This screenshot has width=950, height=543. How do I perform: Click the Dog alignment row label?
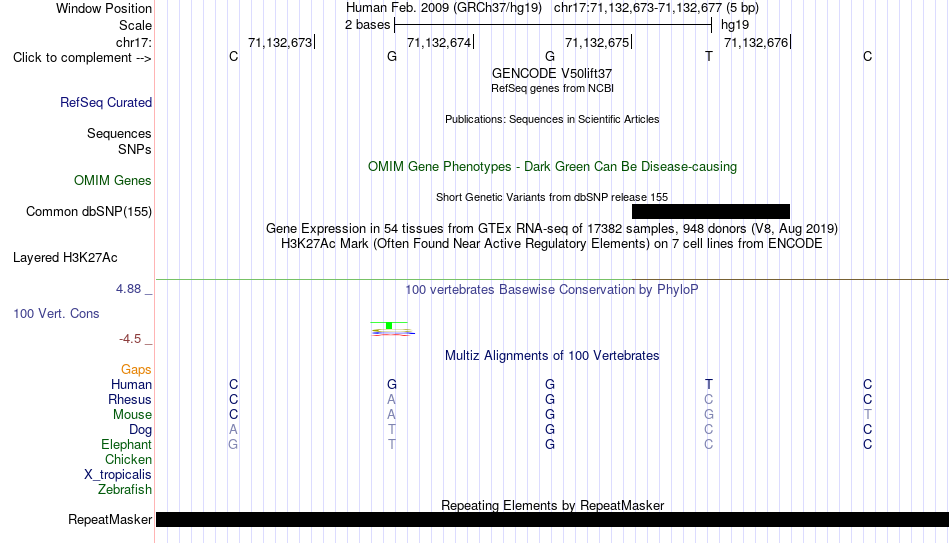tap(140, 430)
